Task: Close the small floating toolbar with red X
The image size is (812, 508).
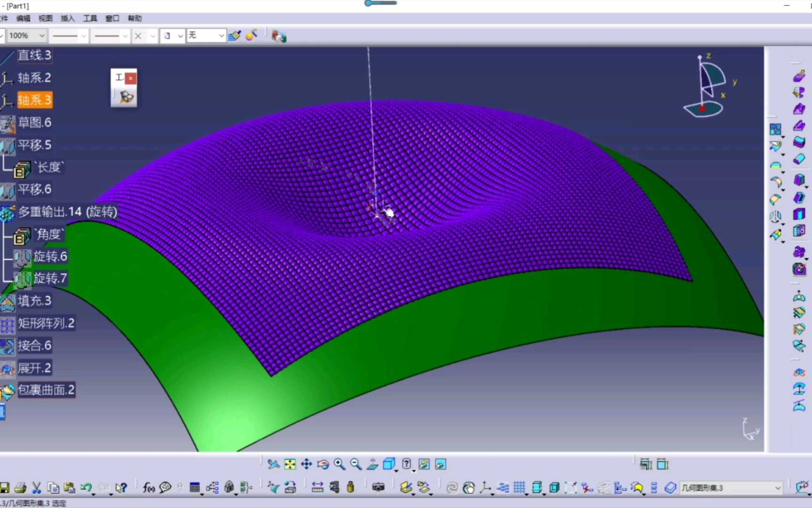Action: tap(131, 78)
